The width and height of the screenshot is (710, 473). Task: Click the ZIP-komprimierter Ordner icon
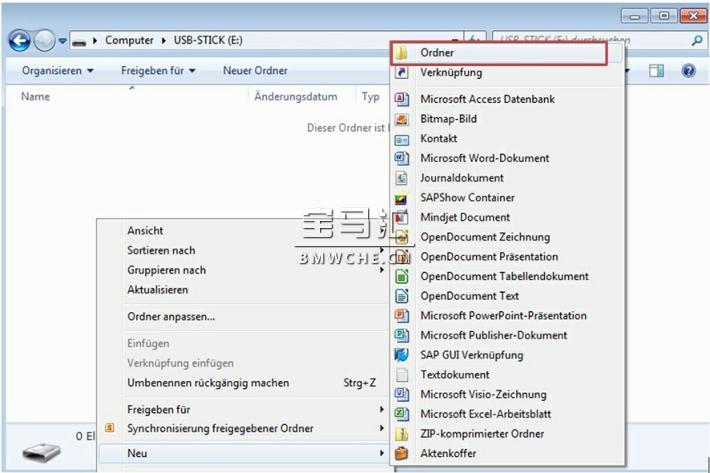[402, 434]
